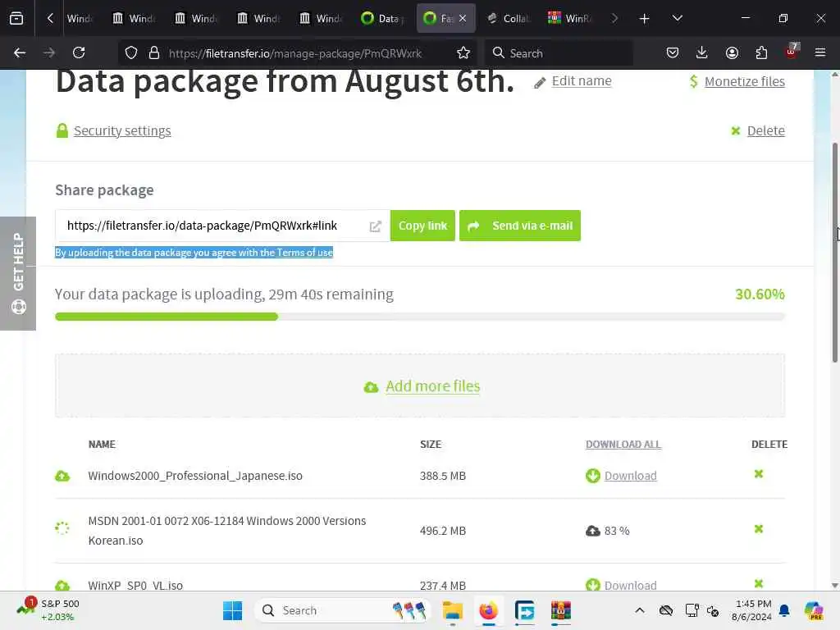View site security padlock info
This screenshot has height=630, width=840.
click(x=154, y=53)
